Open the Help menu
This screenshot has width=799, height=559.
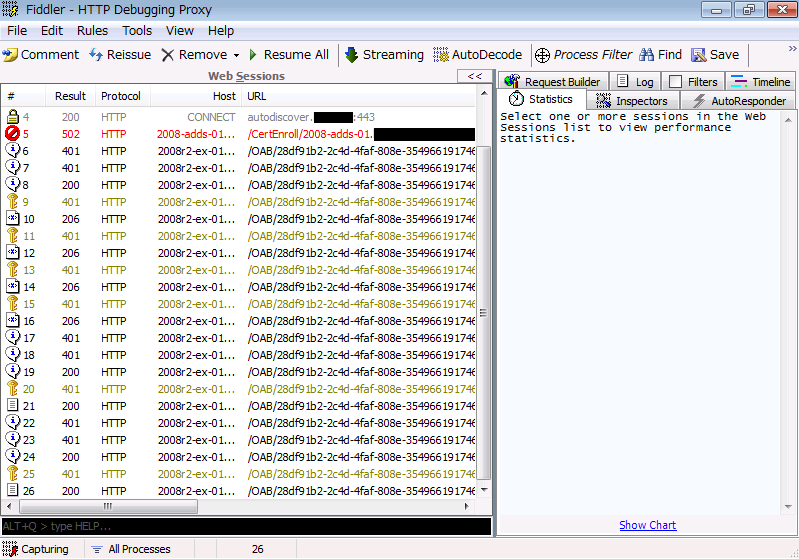click(x=221, y=31)
